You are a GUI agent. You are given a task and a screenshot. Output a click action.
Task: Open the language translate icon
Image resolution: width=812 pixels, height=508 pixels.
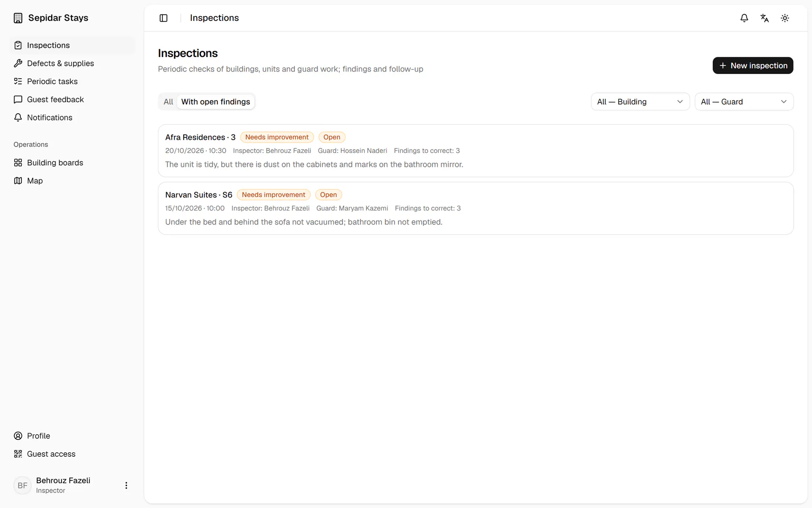coord(765,18)
